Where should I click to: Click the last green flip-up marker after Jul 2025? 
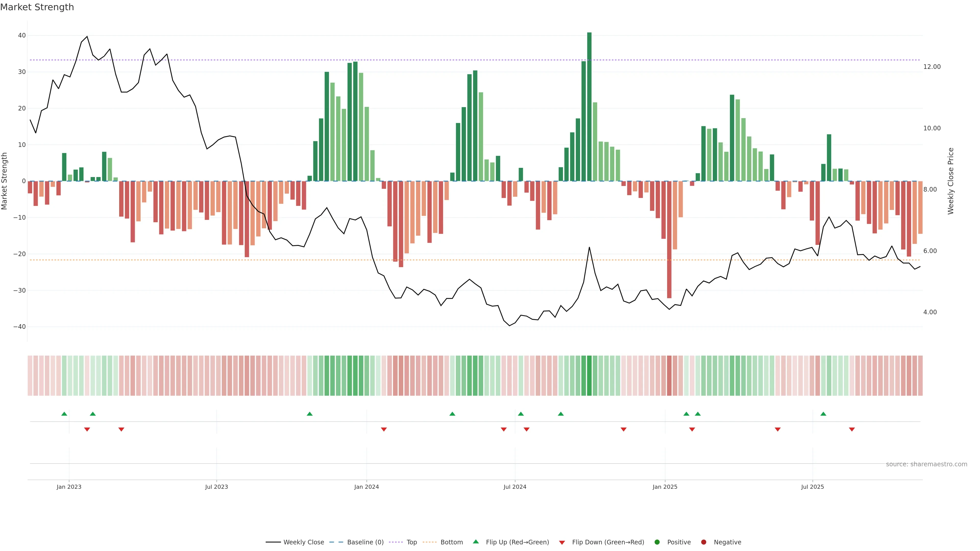point(823,414)
